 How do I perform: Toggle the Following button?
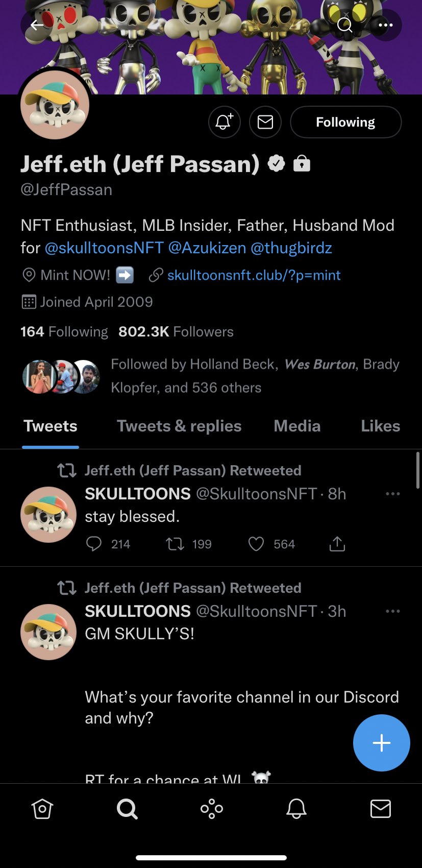coord(345,122)
